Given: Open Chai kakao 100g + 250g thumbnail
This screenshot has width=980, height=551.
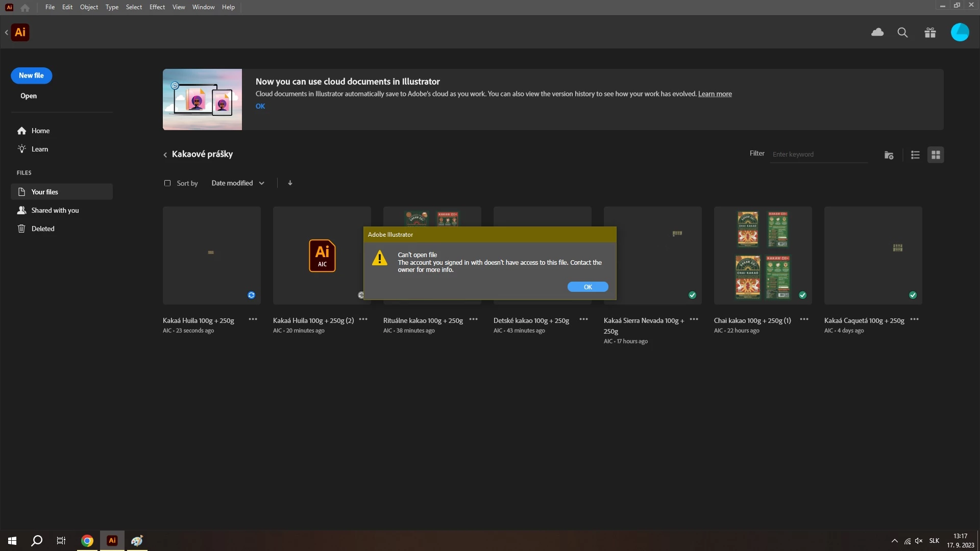Looking at the screenshot, I should [x=763, y=255].
